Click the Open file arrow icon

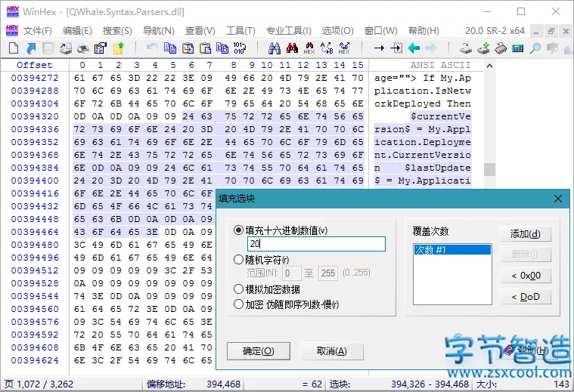(x=32, y=48)
